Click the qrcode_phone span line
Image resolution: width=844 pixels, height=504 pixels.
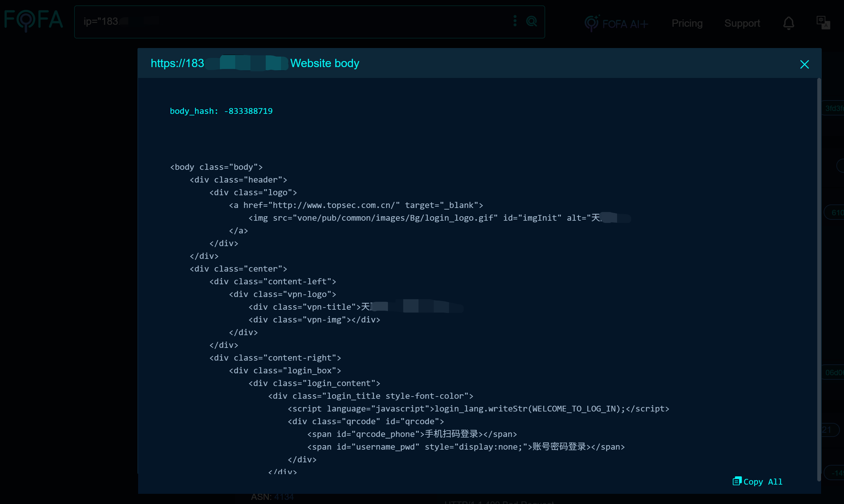pos(412,434)
